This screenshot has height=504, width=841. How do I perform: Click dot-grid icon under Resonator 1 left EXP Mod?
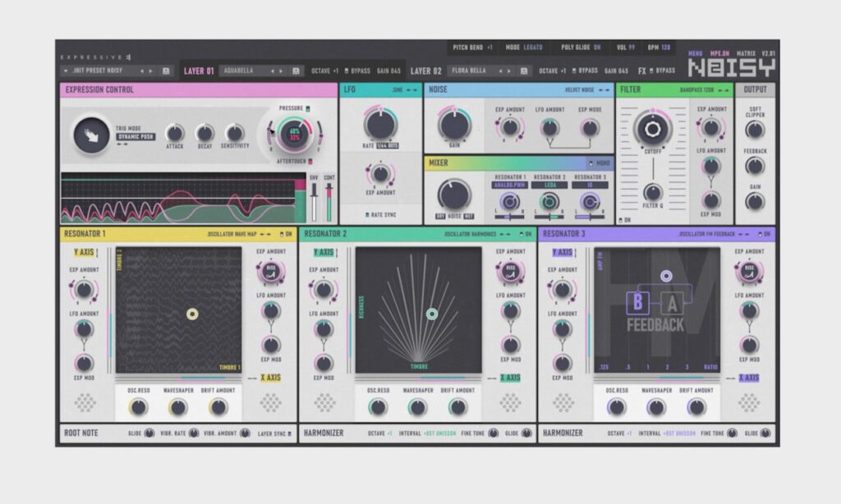click(x=85, y=403)
